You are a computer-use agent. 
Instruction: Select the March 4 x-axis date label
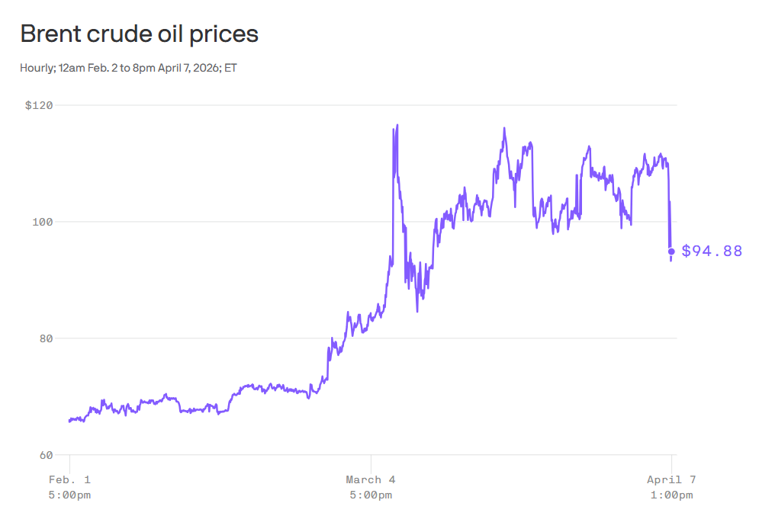(371, 480)
